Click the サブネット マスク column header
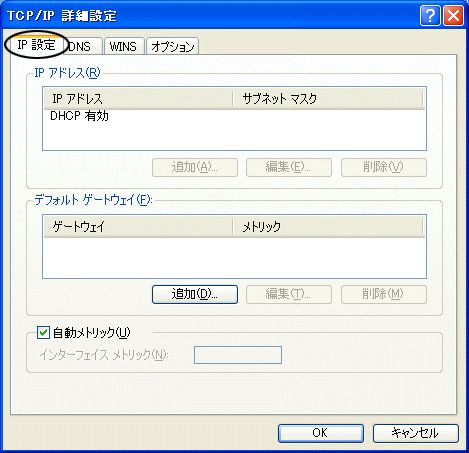Viewport: 469px width, 453px height. (328, 99)
